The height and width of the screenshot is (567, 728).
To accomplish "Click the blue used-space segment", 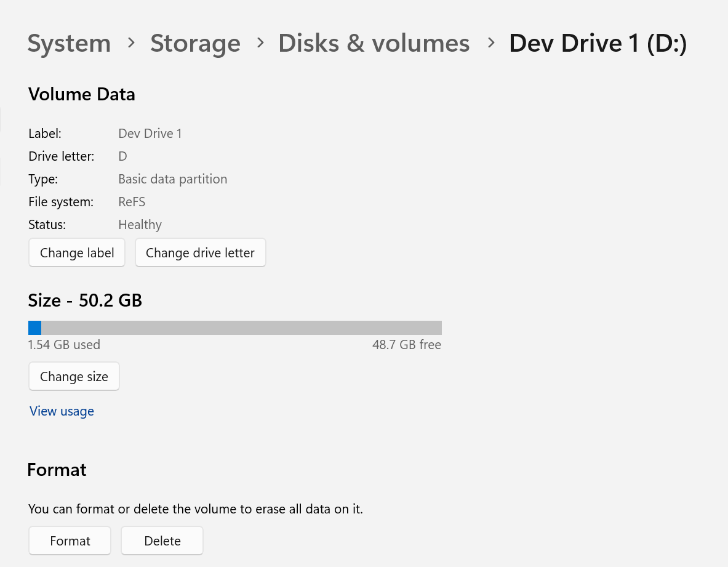I will coord(34,327).
